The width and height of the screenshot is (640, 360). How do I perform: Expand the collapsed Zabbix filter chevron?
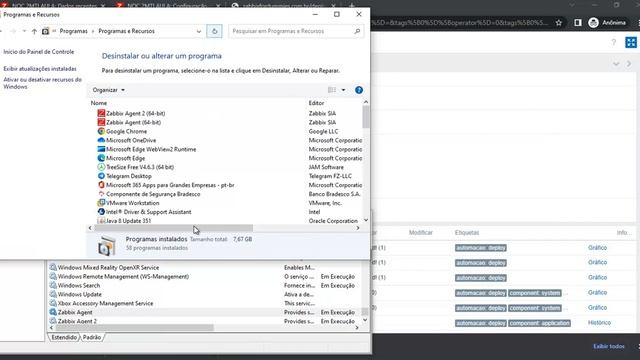[616, 64]
